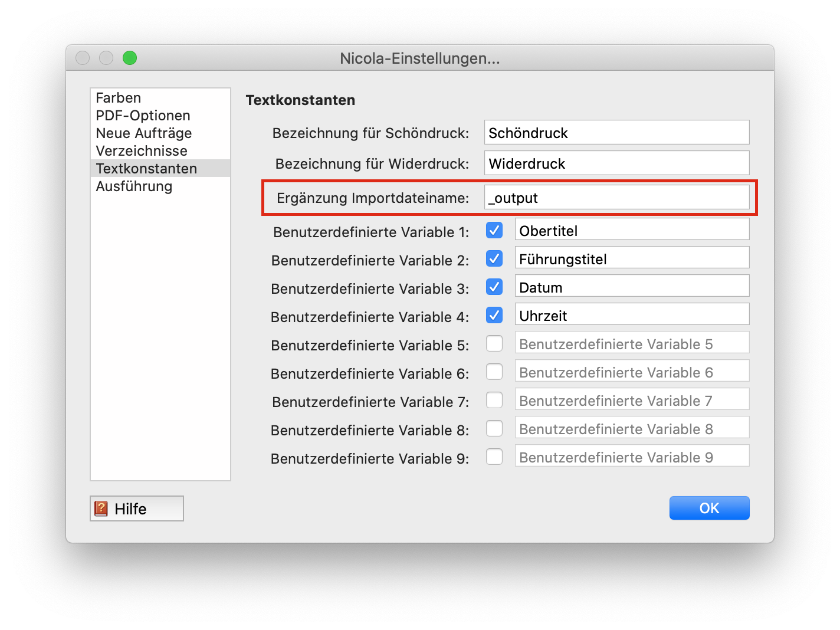
Task: Go to Verzeichnisse category
Action: point(160,150)
